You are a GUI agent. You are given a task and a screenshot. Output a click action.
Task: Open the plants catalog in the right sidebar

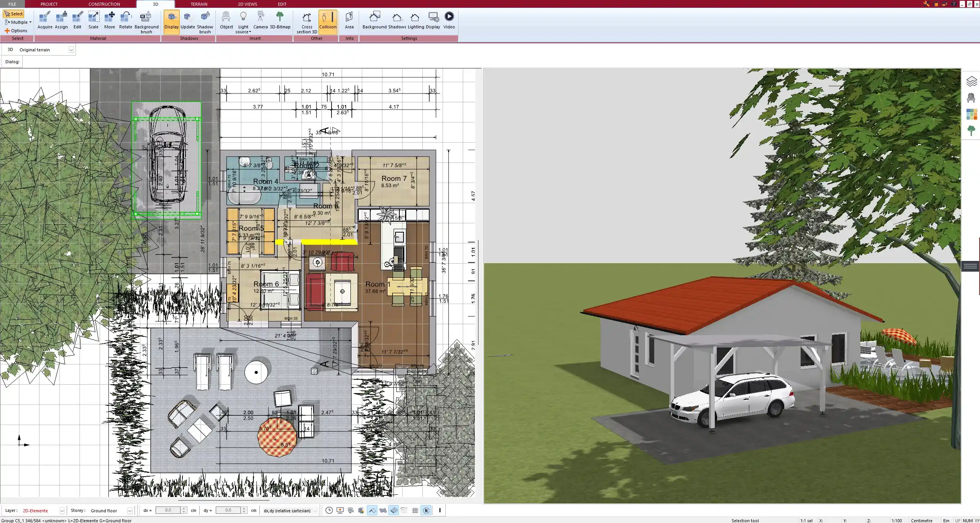tap(972, 130)
